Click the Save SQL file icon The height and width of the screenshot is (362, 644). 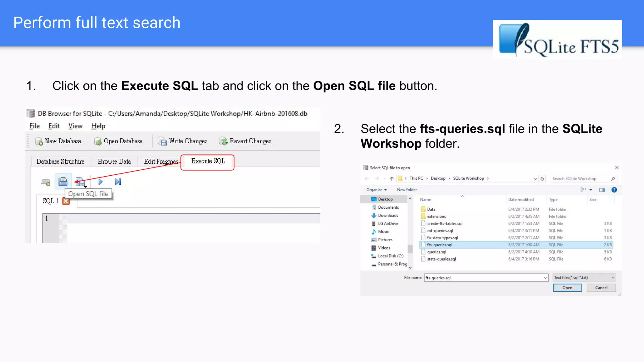pos(81,182)
